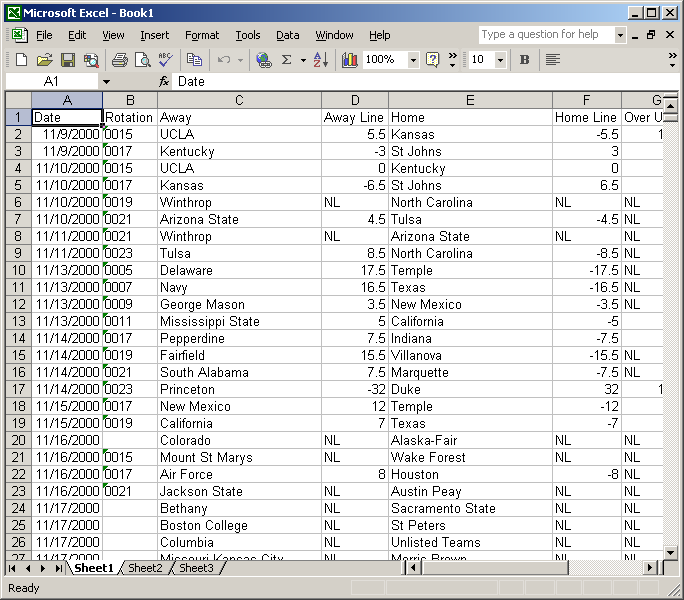Open the Zoom 100% dropdown
Image resolution: width=684 pixels, height=600 pixels.
click(x=413, y=60)
